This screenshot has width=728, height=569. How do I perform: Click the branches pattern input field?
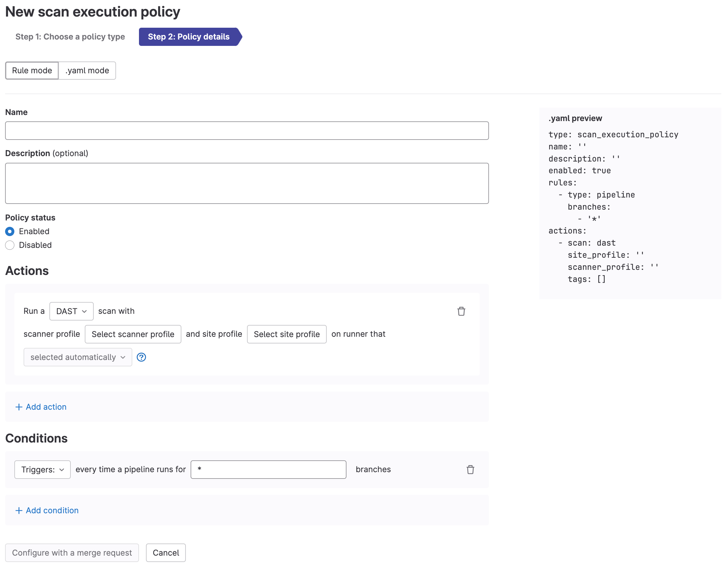click(x=268, y=469)
